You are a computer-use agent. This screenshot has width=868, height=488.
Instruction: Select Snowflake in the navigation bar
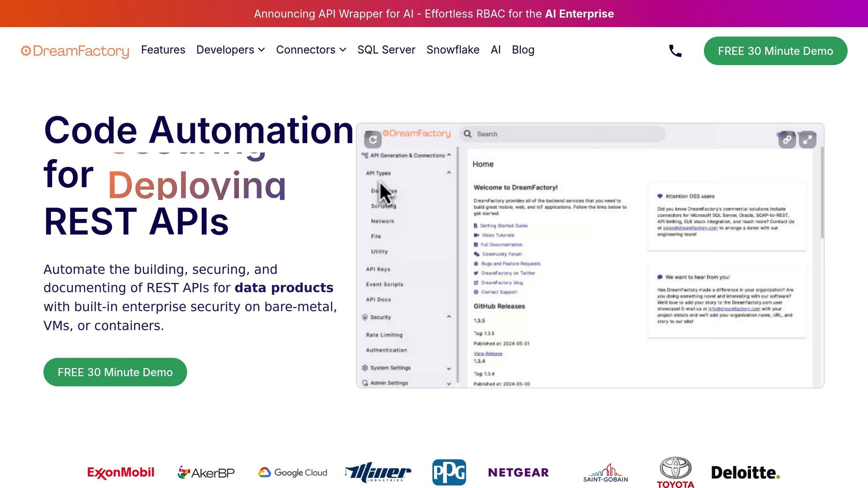tap(453, 50)
